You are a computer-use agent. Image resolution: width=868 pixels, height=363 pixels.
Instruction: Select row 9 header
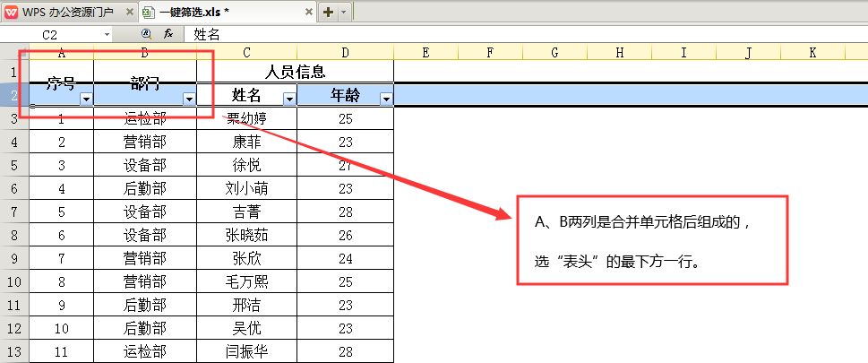click(14, 258)
